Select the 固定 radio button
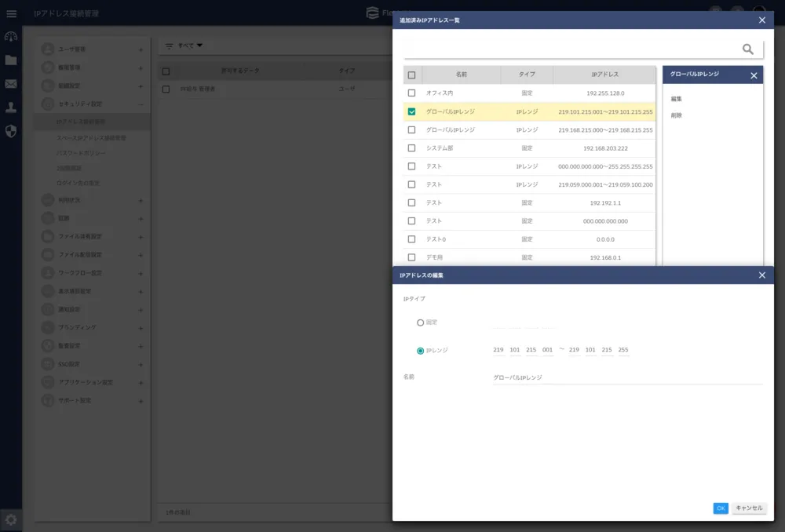Screen dimensions: 785x532 [421, 322]
